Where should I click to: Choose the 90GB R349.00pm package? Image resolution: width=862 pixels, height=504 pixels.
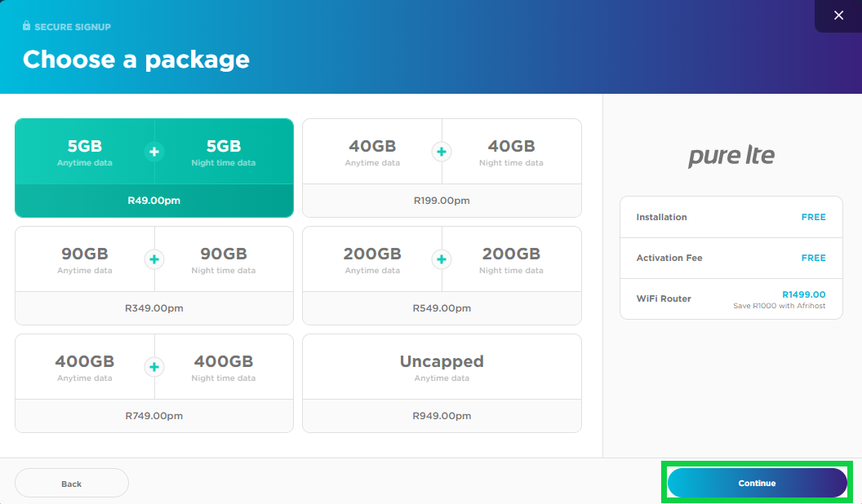point(154,308)
